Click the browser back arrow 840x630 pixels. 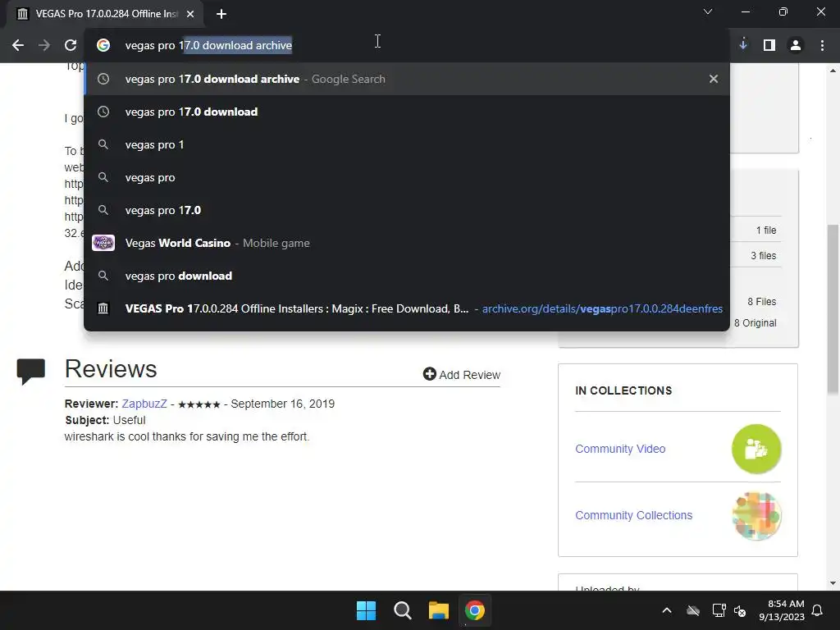pyautogui.click(x=18, y=46)
